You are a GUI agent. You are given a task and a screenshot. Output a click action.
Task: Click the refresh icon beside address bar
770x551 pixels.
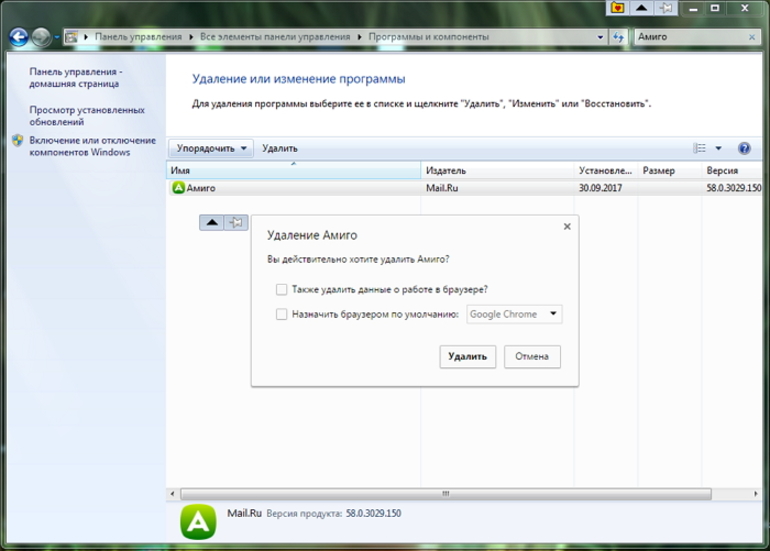618,37
